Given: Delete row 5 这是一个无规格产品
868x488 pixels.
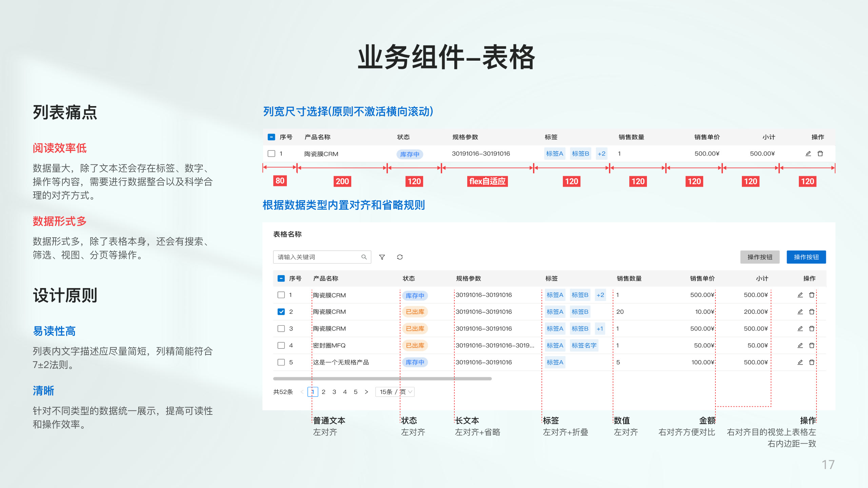Looking at the screenshot, I should pos(812,362).
